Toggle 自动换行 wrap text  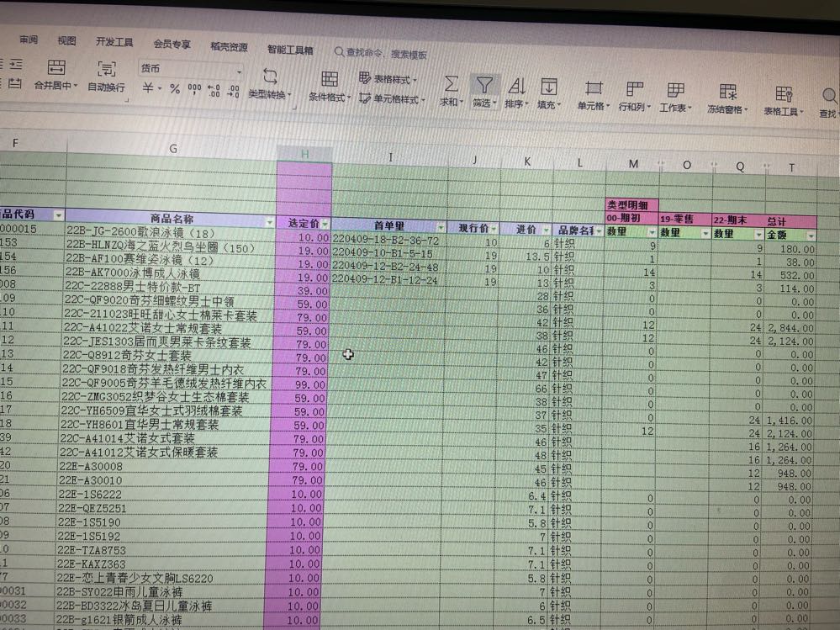click(x=107, y=70)
